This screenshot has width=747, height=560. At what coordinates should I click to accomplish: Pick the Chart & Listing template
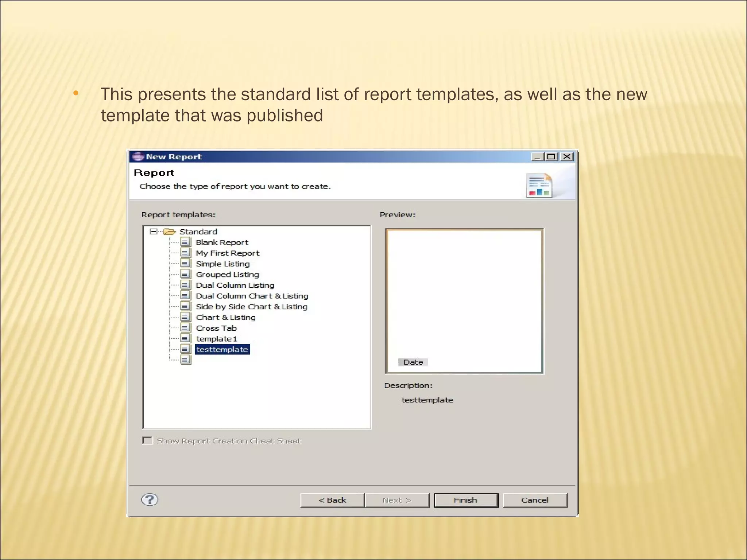pos(226,318)
